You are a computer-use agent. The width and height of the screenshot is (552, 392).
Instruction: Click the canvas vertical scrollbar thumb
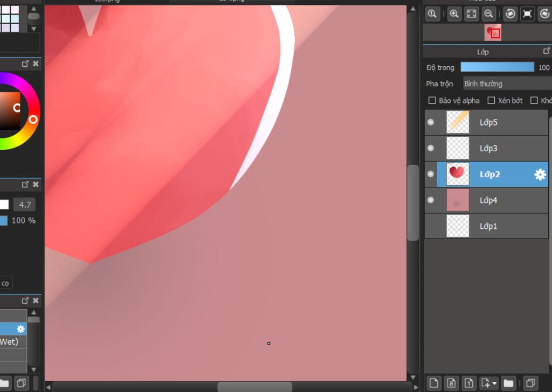coord(413,203)
